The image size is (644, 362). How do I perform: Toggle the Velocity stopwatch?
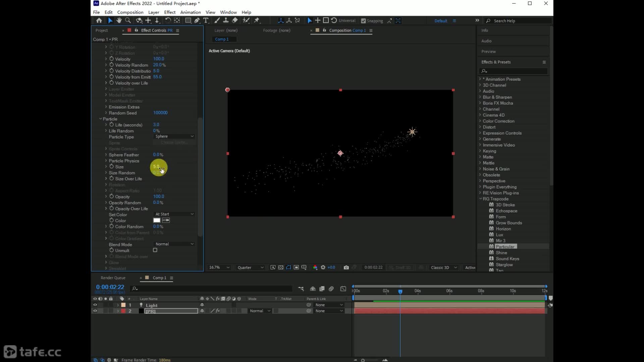[x=111, y=59]
